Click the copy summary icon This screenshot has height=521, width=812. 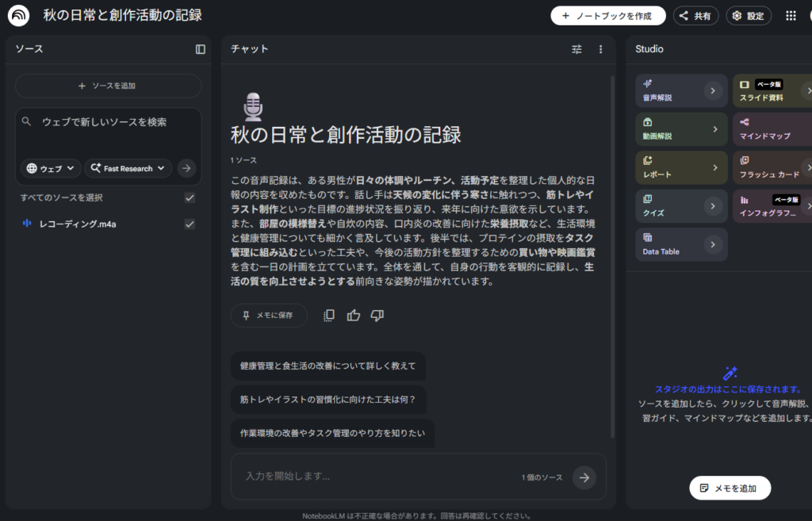point(329,316)
